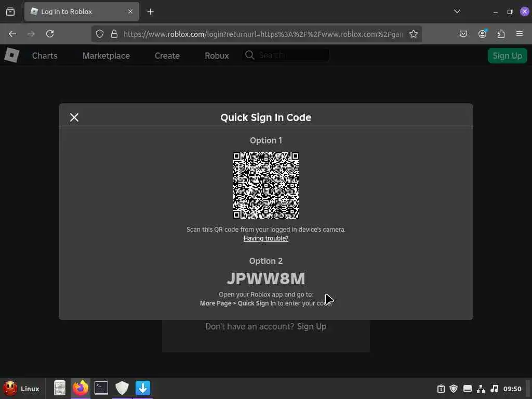This screenshot has height=399, width=532.
Task: Click the green Sign Up button
Action: (507, 56)
